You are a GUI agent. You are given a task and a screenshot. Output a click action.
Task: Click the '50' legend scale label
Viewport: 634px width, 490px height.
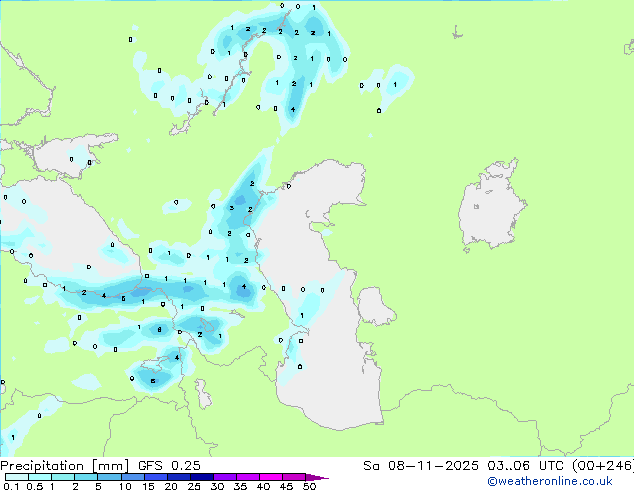point(309,486)
